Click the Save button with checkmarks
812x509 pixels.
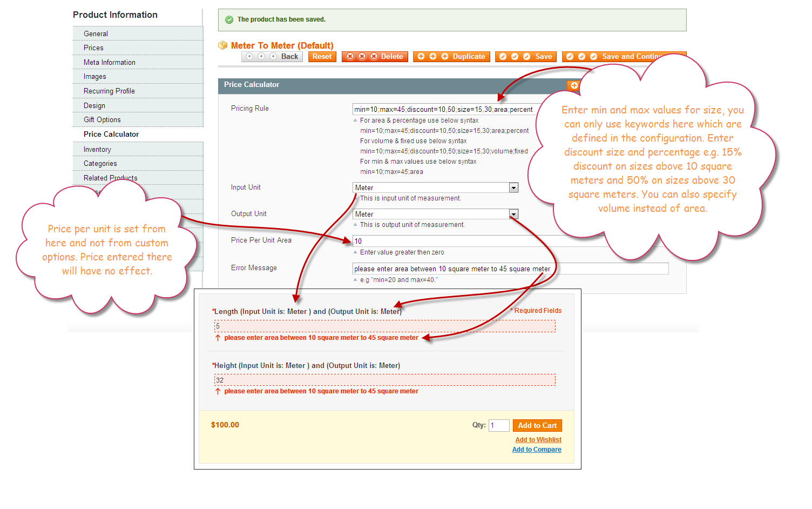click(525, 57)
